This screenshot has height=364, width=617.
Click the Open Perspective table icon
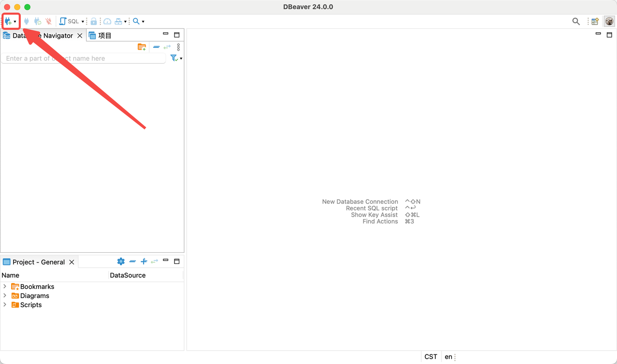(x=595, y=21)
